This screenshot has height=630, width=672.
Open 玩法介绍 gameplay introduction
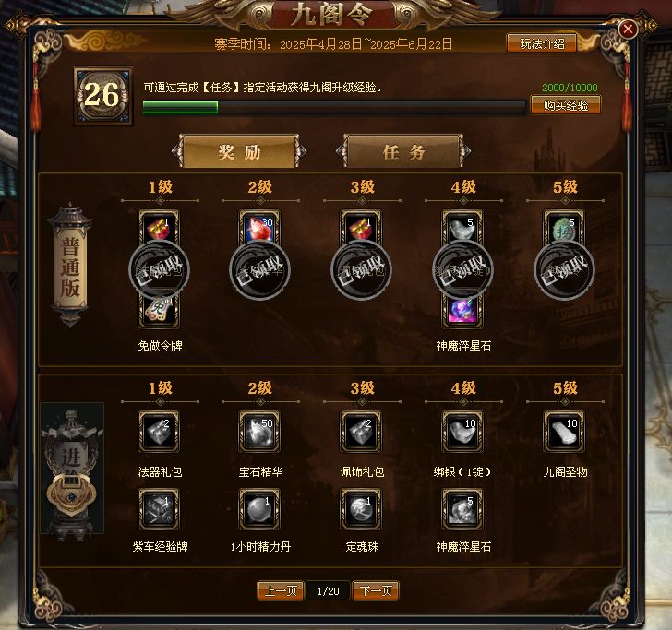tap(542, 43)
